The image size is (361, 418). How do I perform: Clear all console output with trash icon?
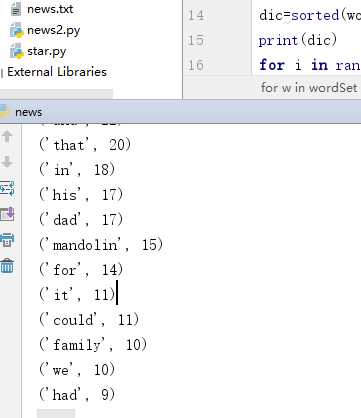point(7,266)
